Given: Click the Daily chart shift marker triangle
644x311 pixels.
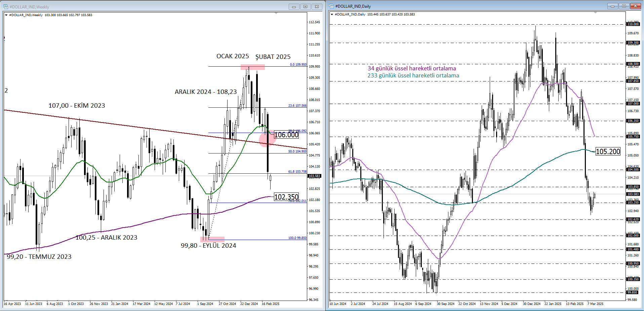Looking at the screenshot, I should click(x=595, y=12).
